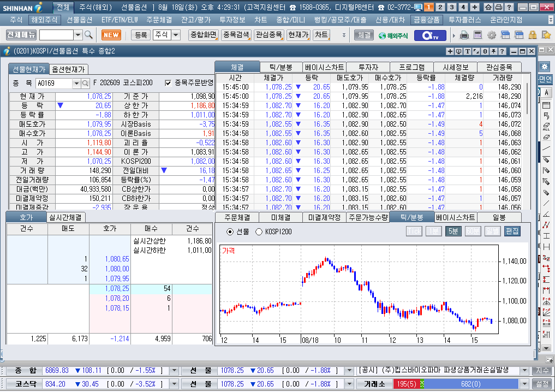Open the 금융상품 menu

point(427,20)
